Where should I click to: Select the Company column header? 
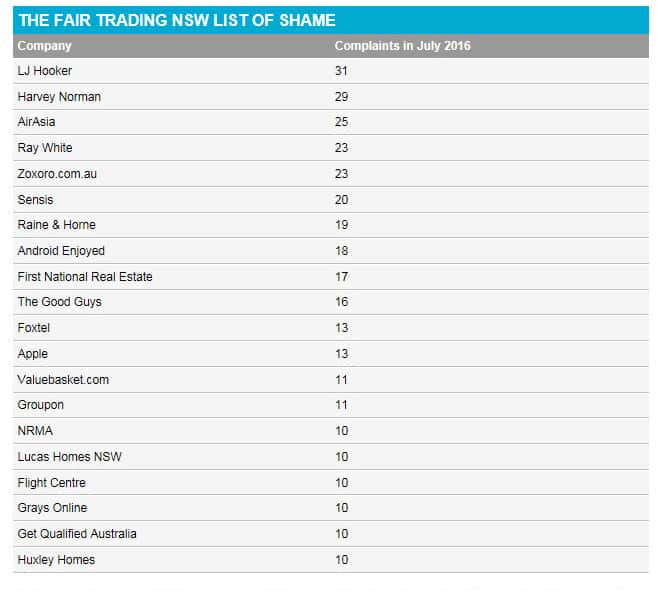coord(44,46)
